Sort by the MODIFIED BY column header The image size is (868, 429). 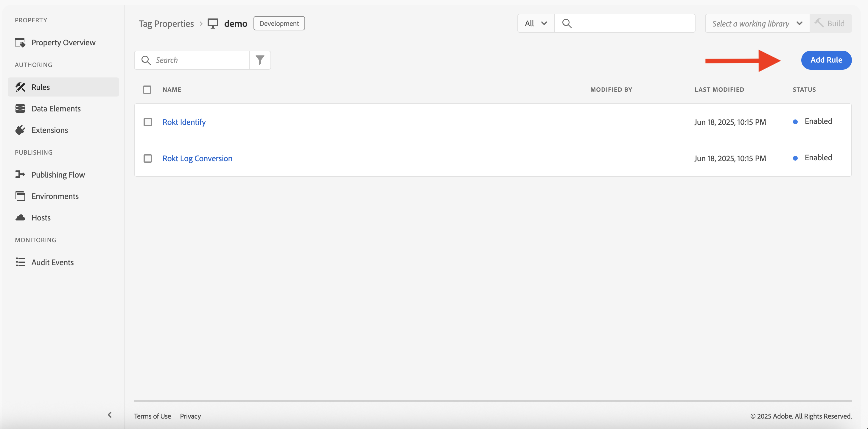coord(611,90)
